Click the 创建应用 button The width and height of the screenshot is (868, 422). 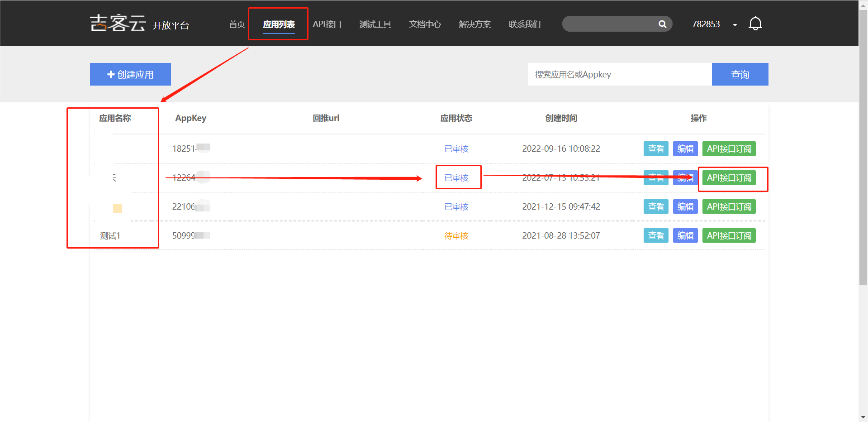130,74
